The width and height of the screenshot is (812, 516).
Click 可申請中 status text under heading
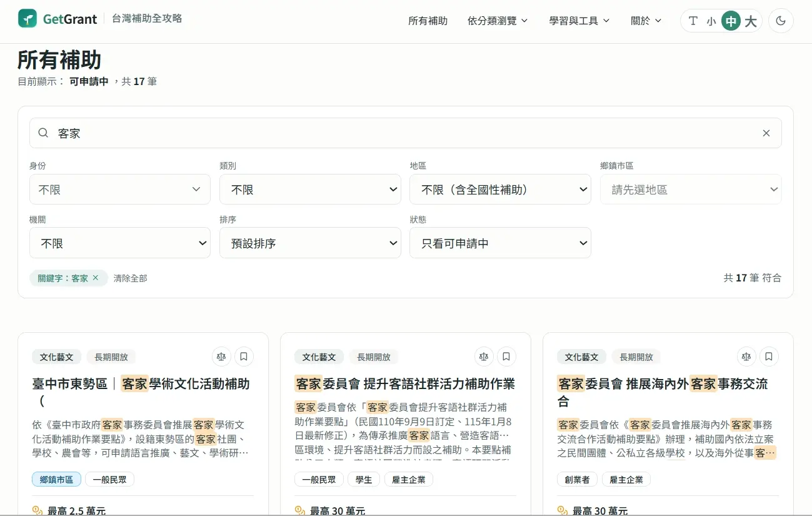[x=89, y=81]
